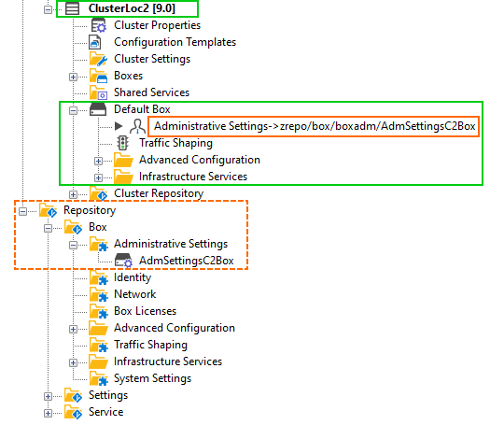Collapse the Repository node
Viewport: 504px width, 425px height.
pos(22,211)
